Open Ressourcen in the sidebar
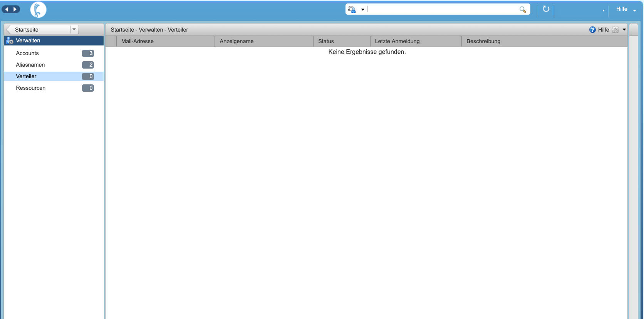Image resolution: width=644 pixels, height=319 pixels. click(31, 88)
